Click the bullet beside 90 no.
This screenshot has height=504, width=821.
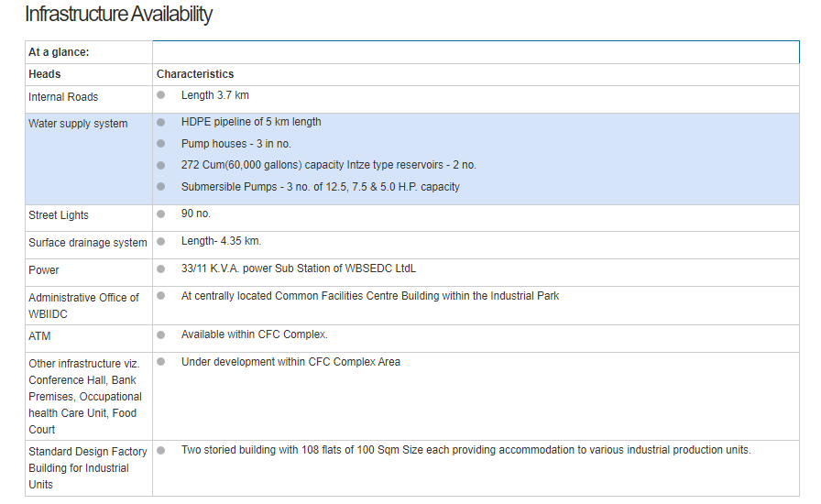[161, 214]
